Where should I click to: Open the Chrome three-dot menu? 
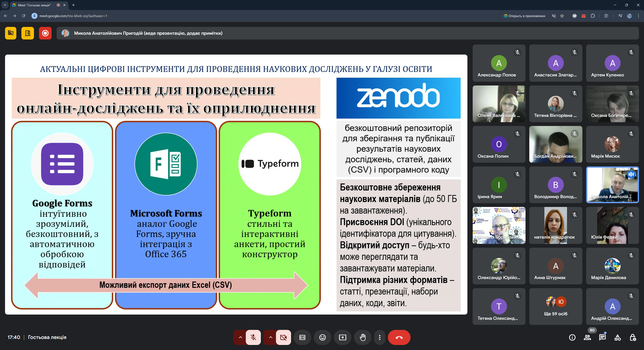638,16
